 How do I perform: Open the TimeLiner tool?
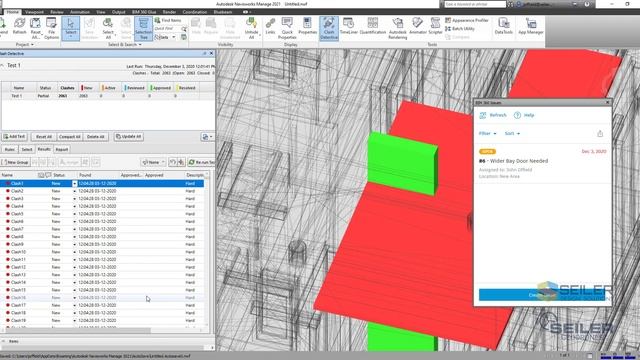pos(349,26)
